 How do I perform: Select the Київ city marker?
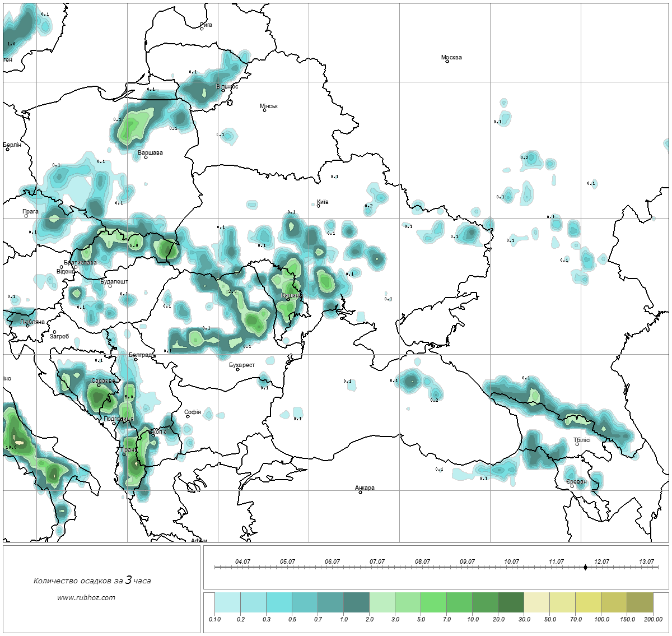click(318, 206)
